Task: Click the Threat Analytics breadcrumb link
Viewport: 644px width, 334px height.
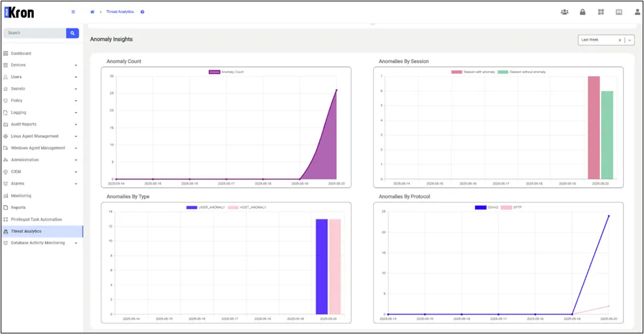Action: coord(120,12)
